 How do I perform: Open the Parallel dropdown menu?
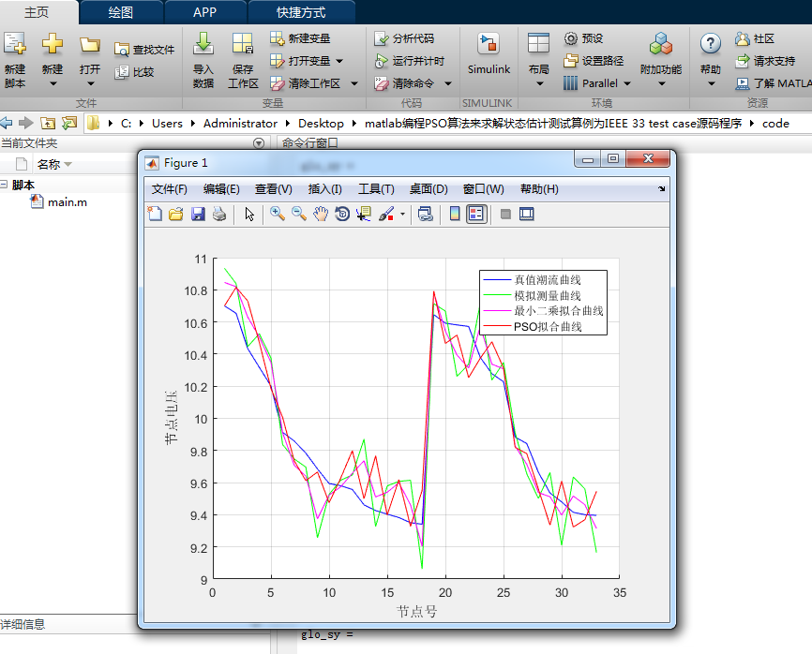pyautogui.click(x=627, y=83)
